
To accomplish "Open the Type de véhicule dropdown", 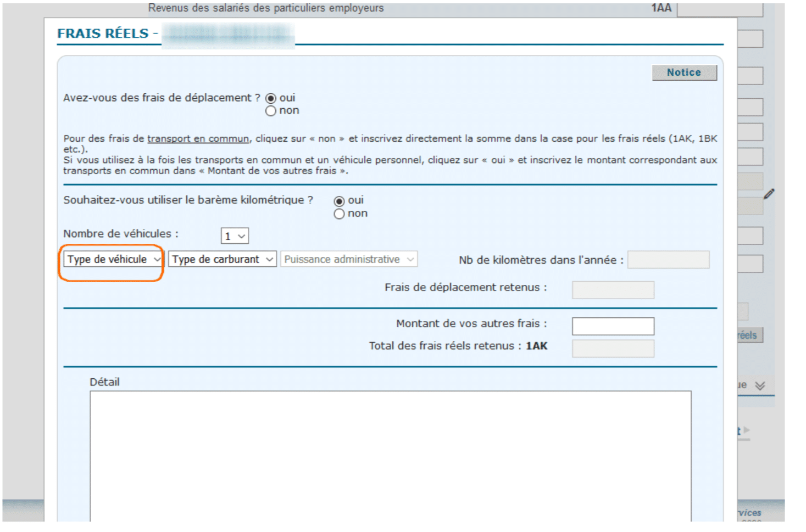I will click(x=113, y=259).
